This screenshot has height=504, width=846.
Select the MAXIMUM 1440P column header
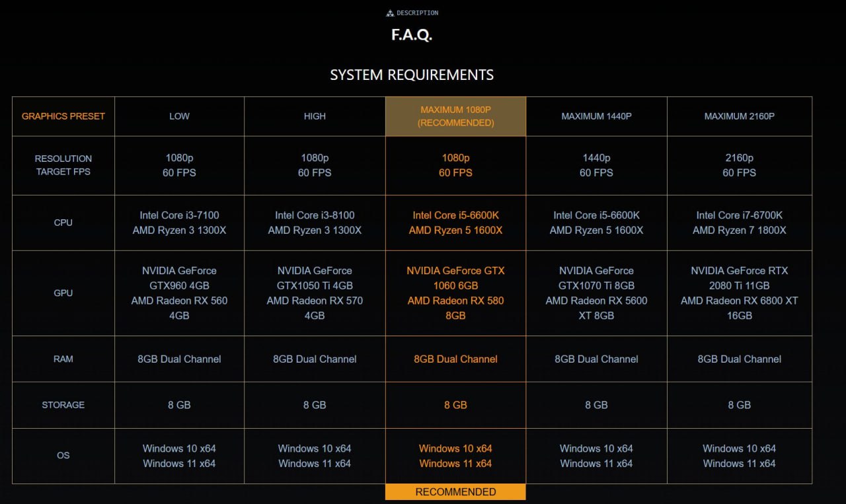(596, 116)
